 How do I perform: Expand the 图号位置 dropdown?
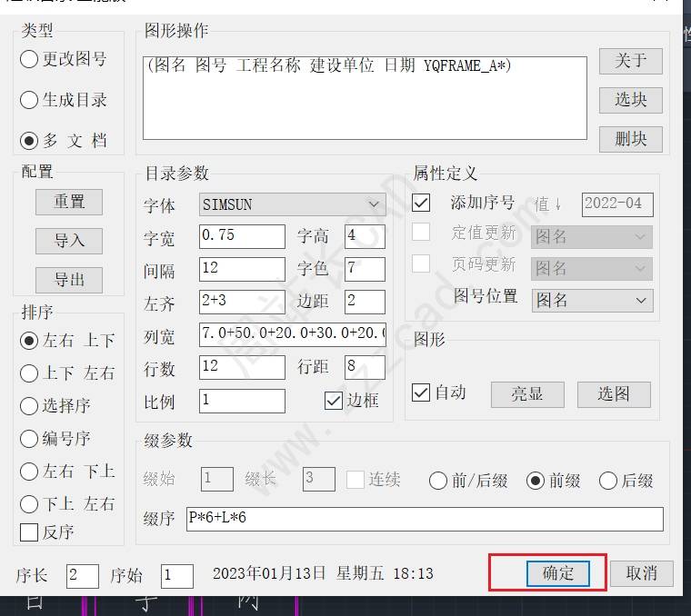pos(591,300)
